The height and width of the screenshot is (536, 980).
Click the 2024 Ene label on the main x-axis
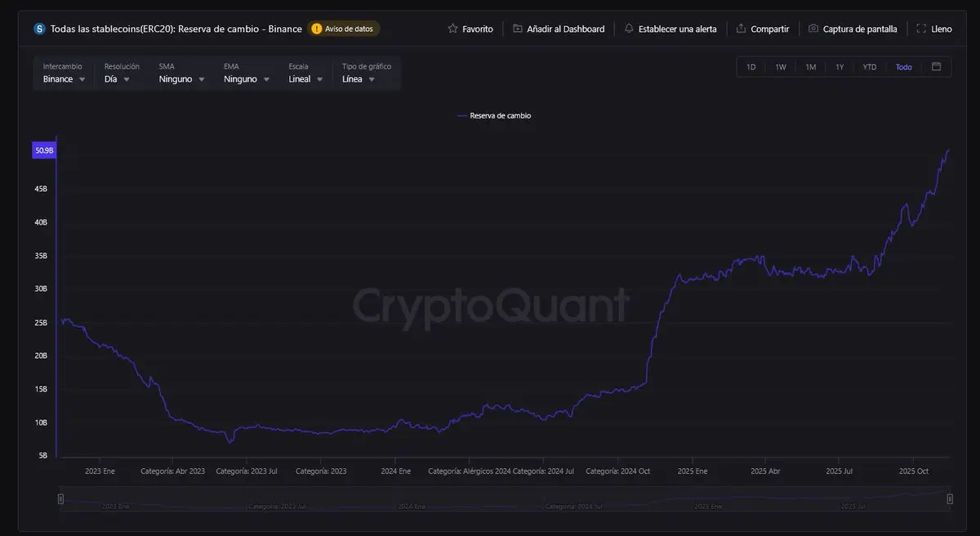pos(395,471)
